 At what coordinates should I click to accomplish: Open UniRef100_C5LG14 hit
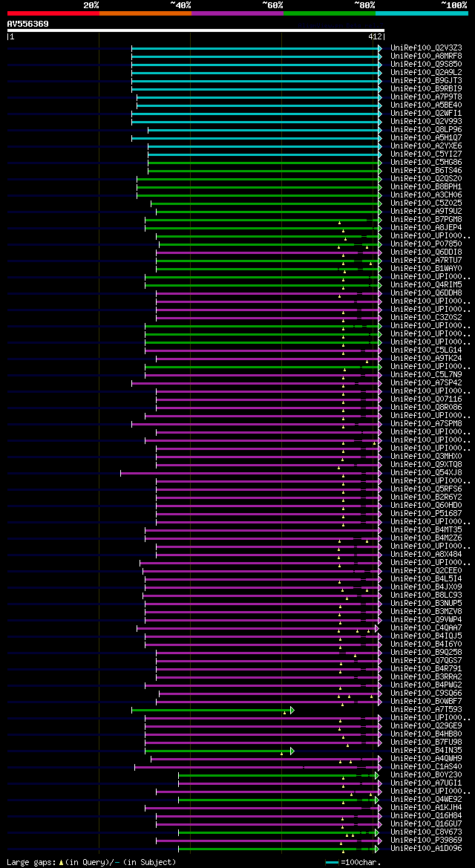426,350
